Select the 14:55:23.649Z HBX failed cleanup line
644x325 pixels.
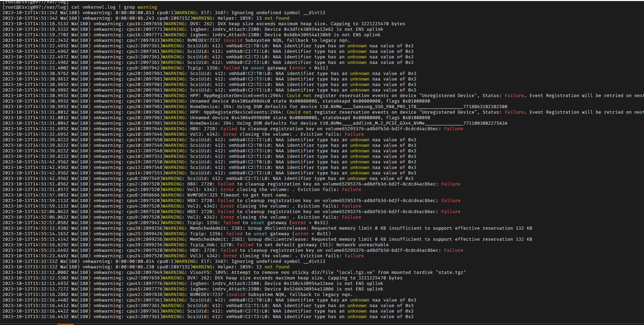(x=233, y=250)
